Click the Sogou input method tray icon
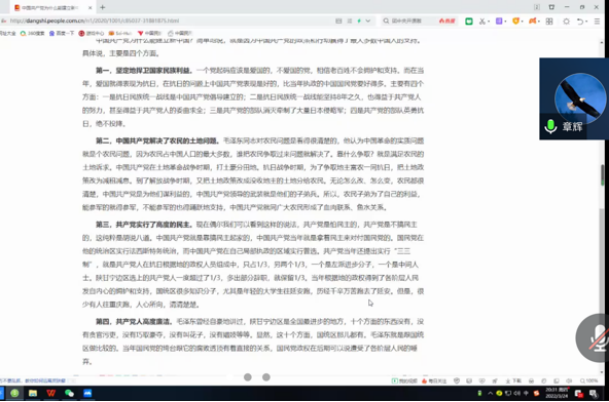 click(536, 393)
